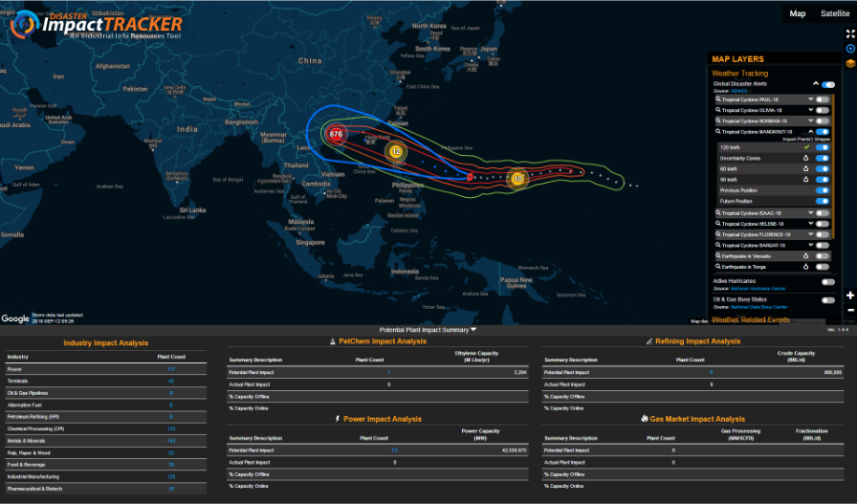Click the locate/target circle icon
This screenshot has width=857, height=504.
pos(850,49)
